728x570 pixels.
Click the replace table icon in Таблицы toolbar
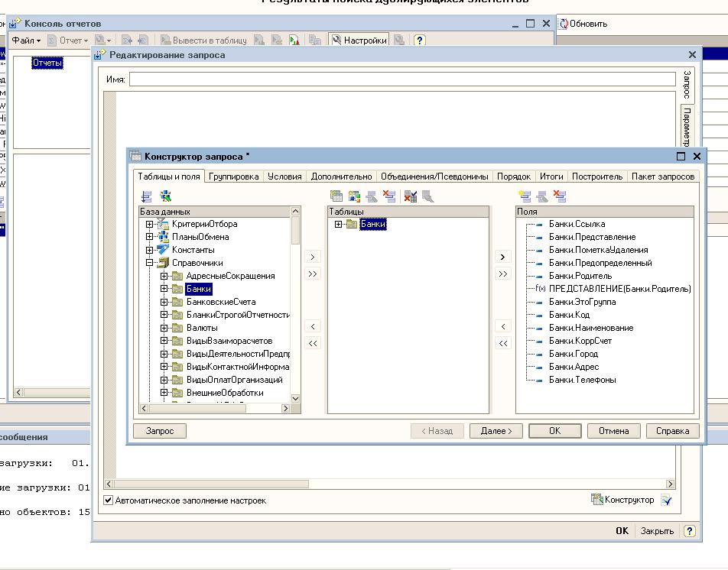[410, 196]
